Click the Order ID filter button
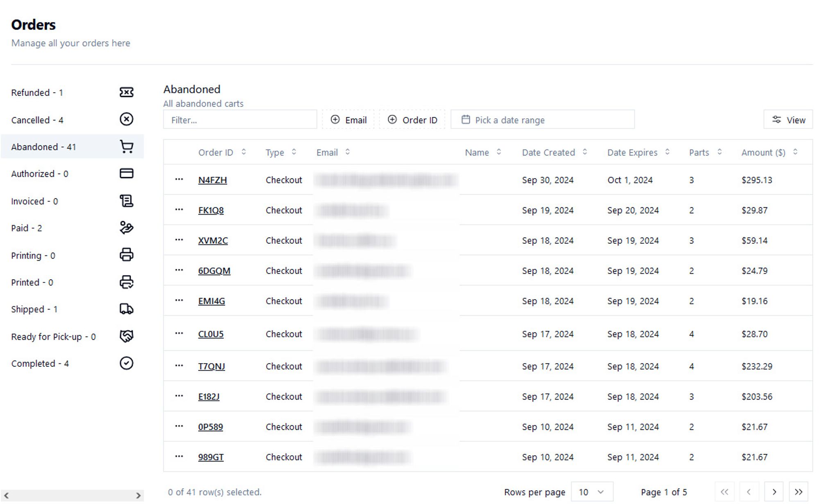The height and width of the screenshot is (504, 819). tap(412, 120)
